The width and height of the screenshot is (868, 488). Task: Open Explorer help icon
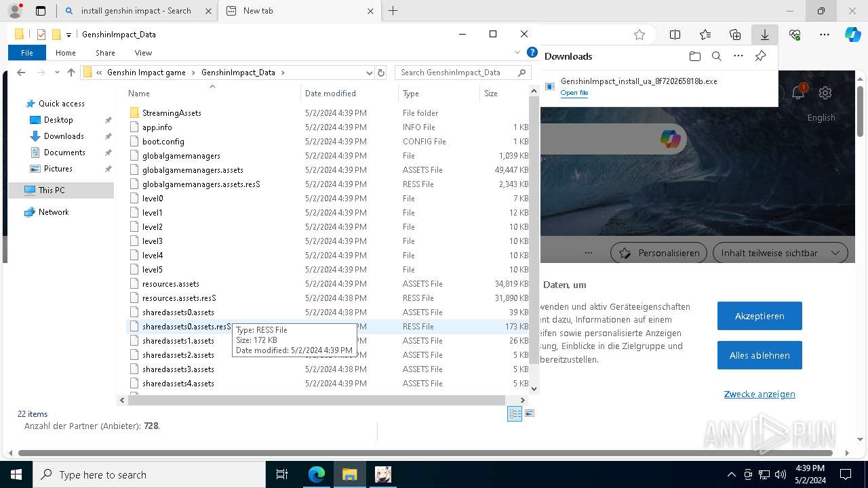point(532,53)
